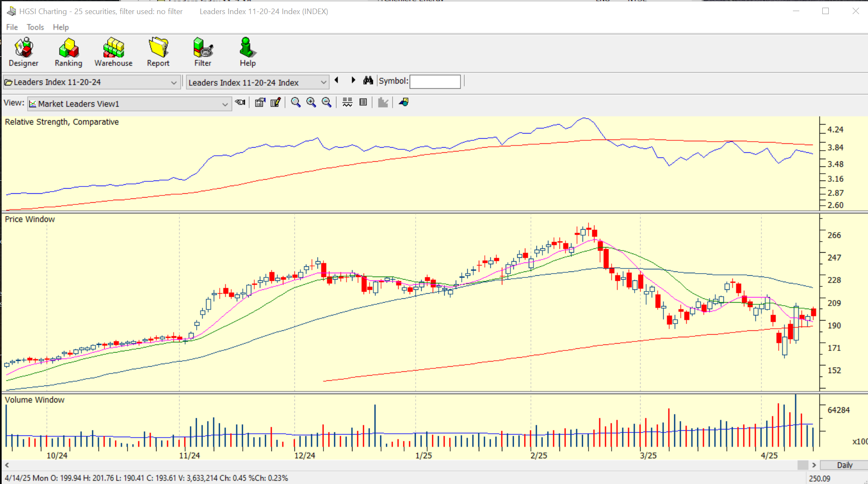868x484 pixels.
Task: Click the Price Window label
Action: coord(30,219)
